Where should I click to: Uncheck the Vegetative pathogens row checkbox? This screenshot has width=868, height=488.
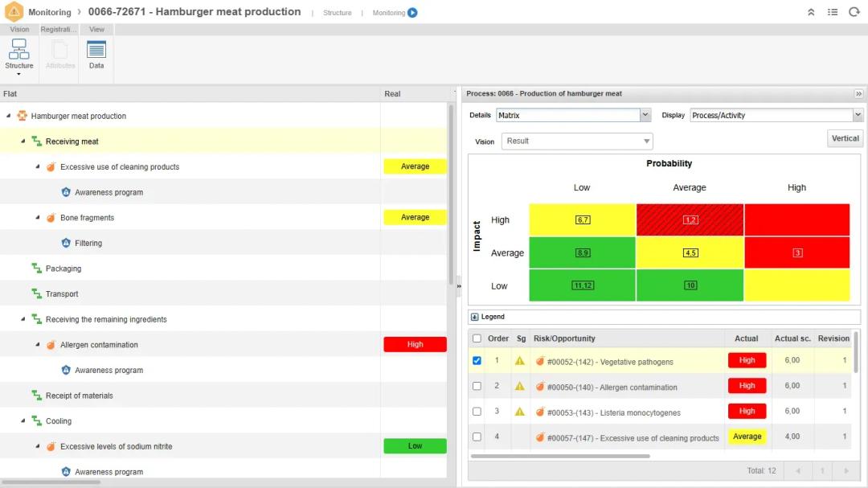pyautogui.click(x=477, y=361)
